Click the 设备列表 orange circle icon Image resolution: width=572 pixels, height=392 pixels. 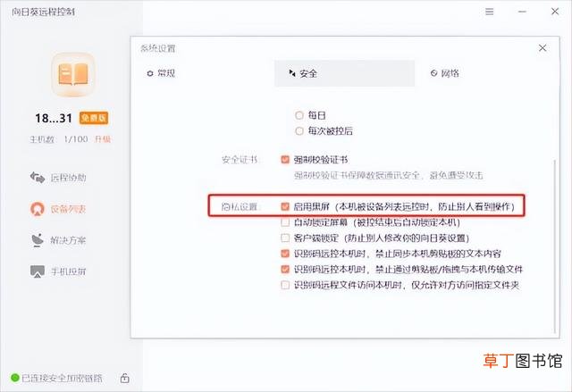pyautogui.click(x=38, y=209)
